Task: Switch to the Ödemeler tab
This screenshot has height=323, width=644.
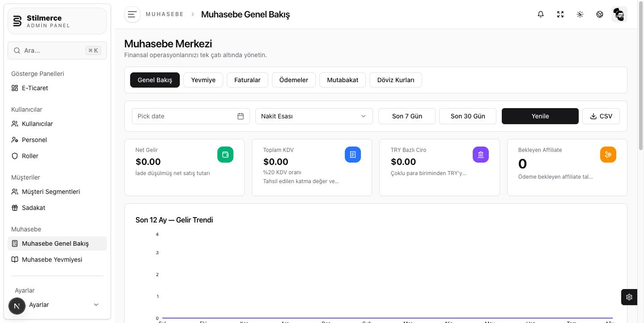Action: tap(294, 80)
